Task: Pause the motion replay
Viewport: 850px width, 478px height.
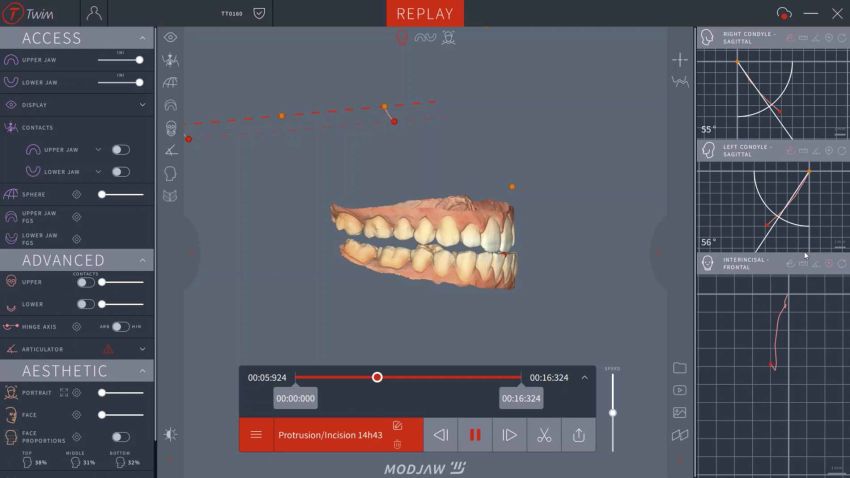Action: click(x=475, y=435)
